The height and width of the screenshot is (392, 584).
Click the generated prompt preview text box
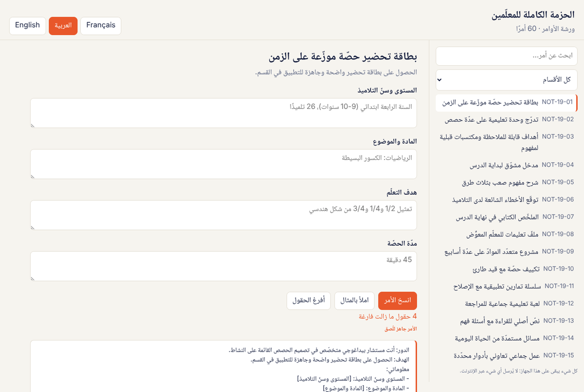point(223,366)
